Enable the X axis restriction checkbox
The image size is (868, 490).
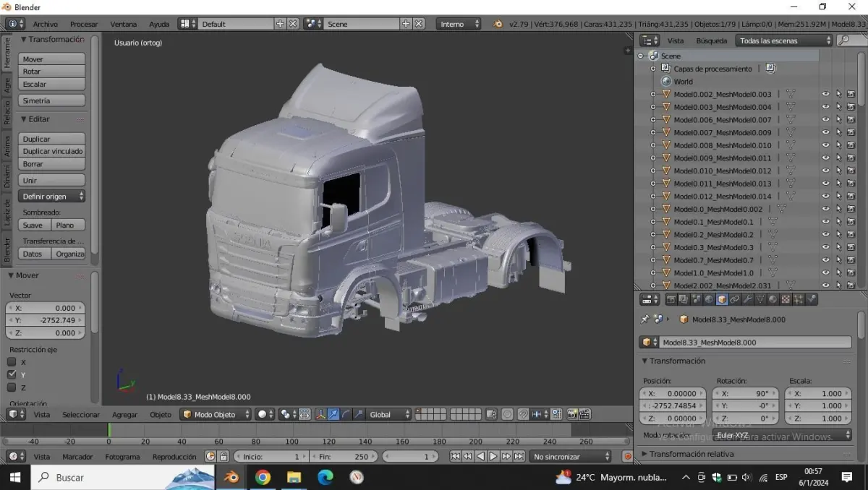(x=12, y=362)
